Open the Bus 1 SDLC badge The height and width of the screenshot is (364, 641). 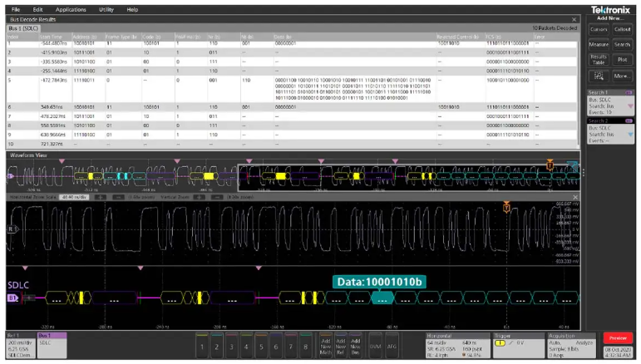point(52,346)
